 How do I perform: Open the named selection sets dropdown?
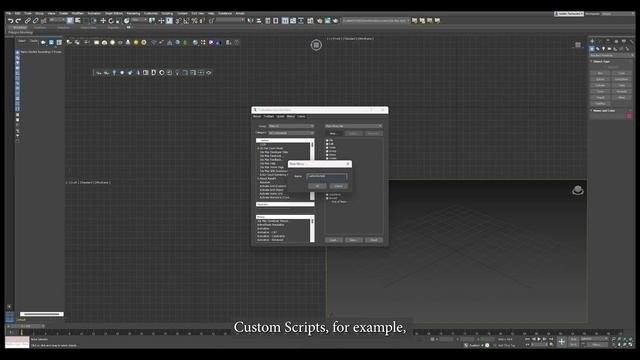point(230,20)
